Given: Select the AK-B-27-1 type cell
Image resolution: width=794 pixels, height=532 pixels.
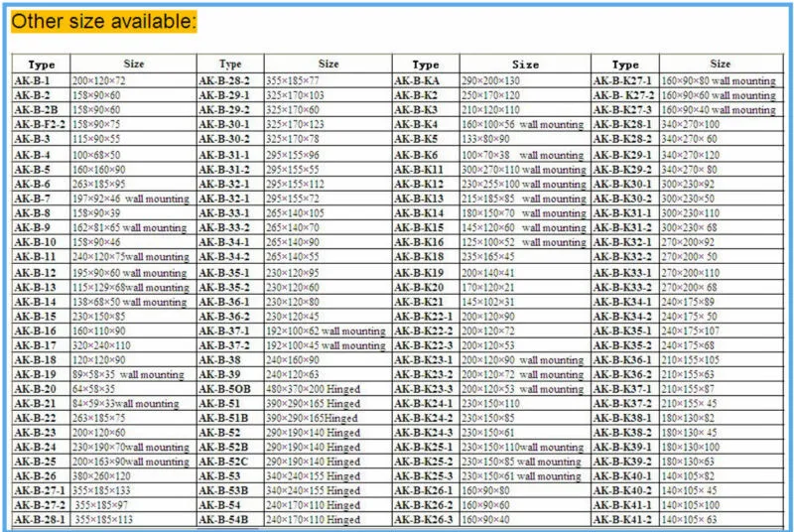Looking at the screenshot, I should click(40, 491).
